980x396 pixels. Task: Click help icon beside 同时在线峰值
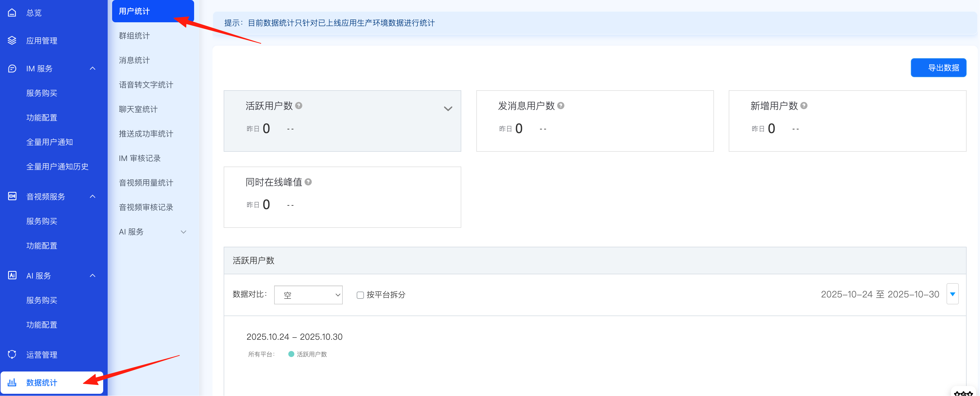[x=308, y=182]
